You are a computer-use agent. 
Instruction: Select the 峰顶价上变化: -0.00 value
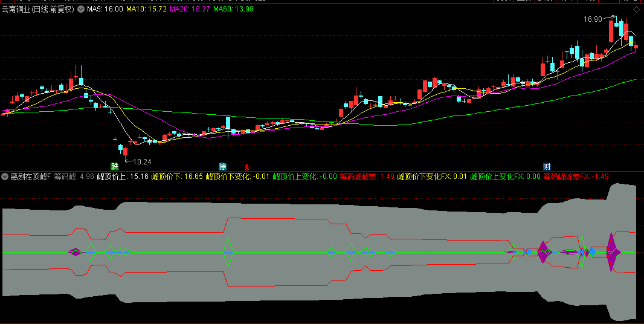tap(305, 177)
